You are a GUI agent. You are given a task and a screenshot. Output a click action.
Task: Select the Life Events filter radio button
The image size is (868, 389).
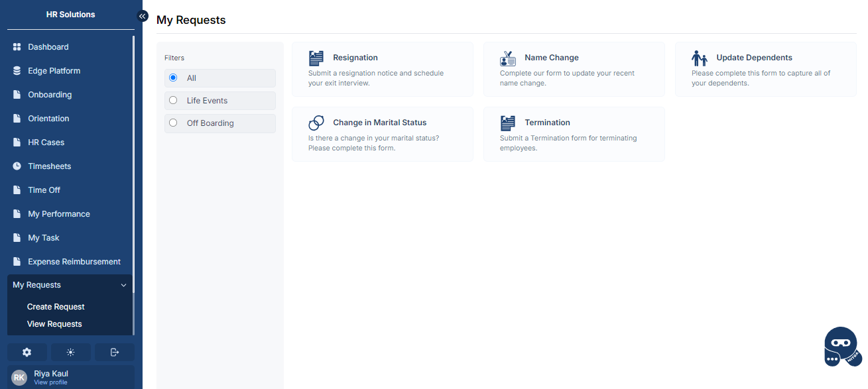click(174, 101)
